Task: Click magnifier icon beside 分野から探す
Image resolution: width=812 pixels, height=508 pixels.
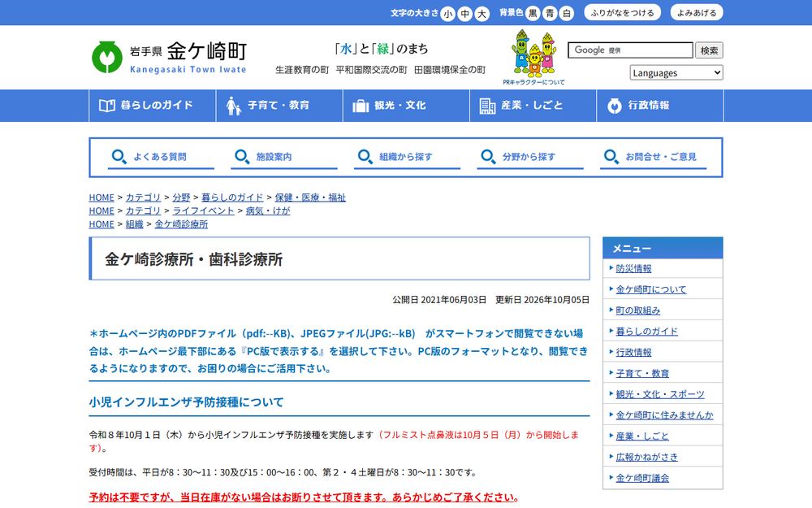Action: (x=488, y=157)
